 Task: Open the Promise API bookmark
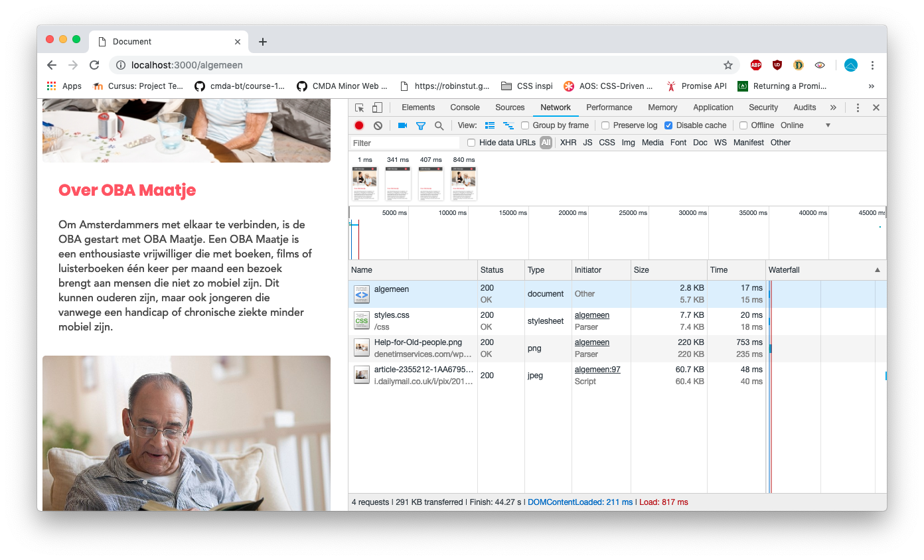click(697, 86)
